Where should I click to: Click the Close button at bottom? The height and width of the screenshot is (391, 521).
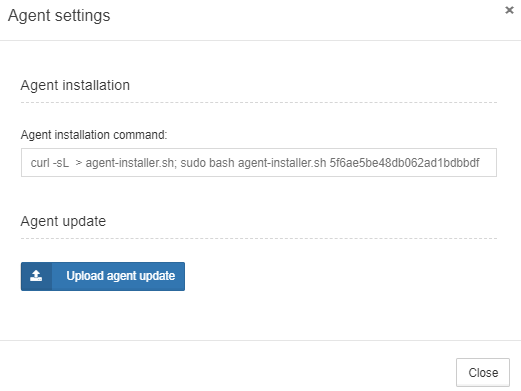pos(483,372)
